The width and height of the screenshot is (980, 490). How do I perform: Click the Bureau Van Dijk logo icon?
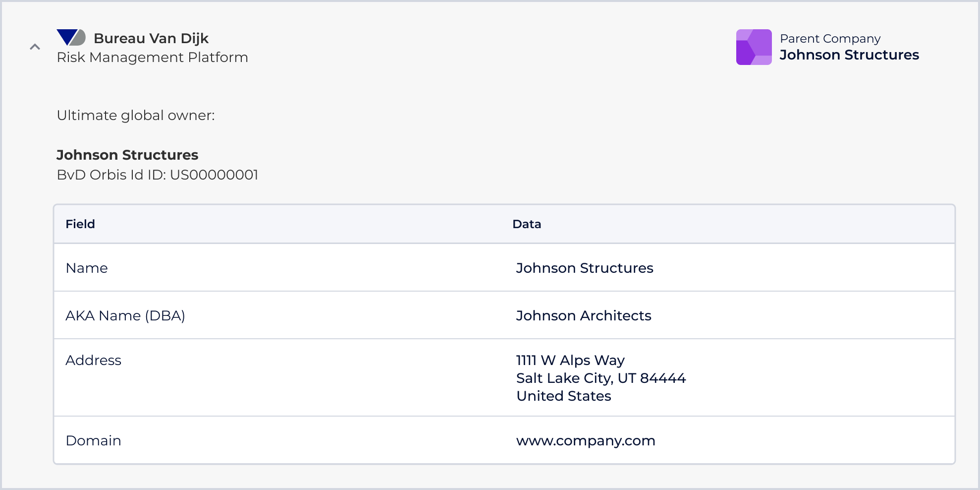coord(71,38)
